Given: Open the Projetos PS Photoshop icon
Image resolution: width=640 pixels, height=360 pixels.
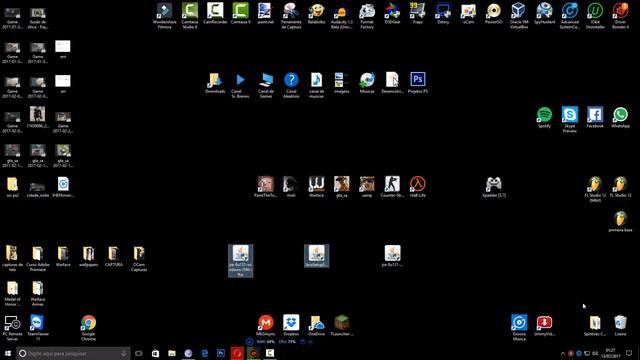Looking at the screenshot, I should (x=418, y=83).
